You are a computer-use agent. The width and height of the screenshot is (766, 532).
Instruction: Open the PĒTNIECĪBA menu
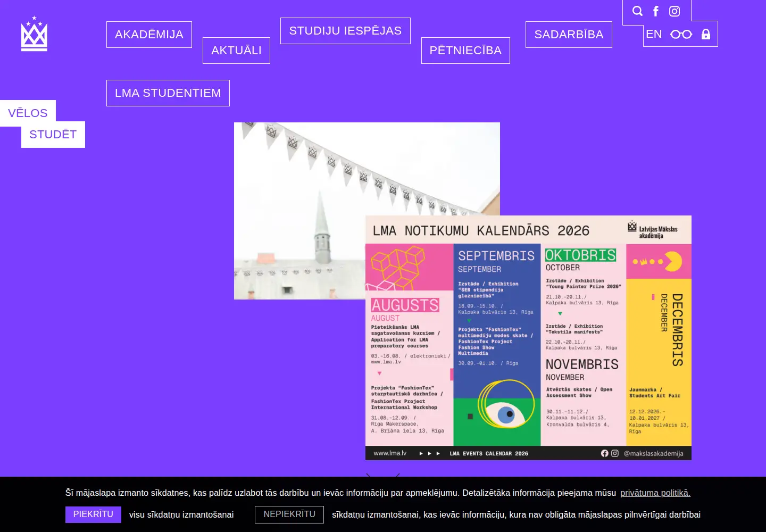click(465, 51)
